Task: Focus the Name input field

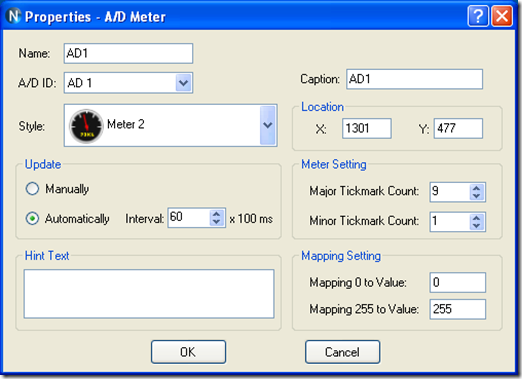Action: (128, 53)
